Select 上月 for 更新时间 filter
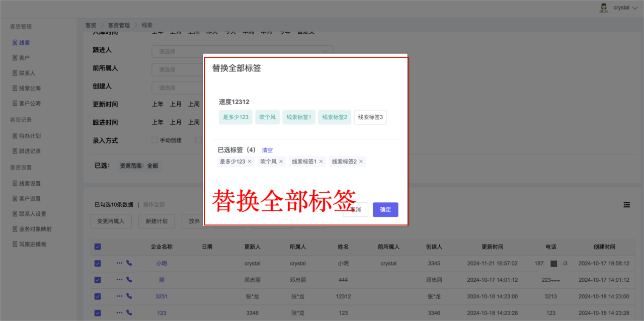Image resolution: width=644 pixels, height=321 pixels. [x=176, y=104]
